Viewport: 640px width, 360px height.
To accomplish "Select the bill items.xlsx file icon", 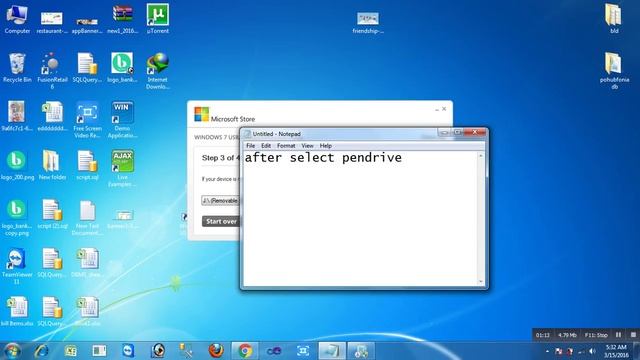I will point(17,311).
